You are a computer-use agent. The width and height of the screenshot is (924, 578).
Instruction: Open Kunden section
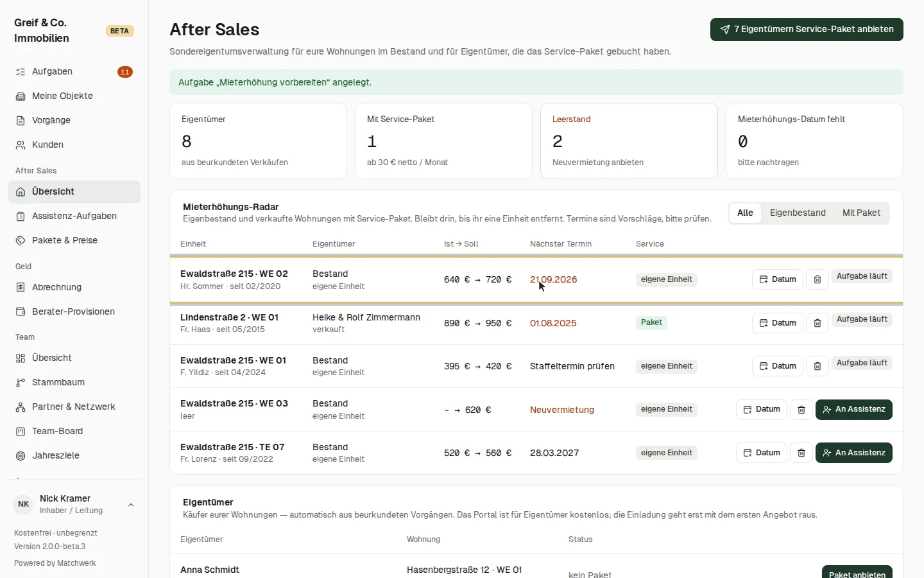(74, 144)
